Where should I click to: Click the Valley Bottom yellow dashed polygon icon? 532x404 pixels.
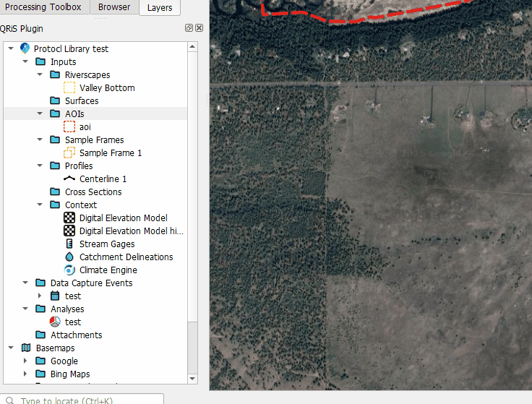(69, 87)
